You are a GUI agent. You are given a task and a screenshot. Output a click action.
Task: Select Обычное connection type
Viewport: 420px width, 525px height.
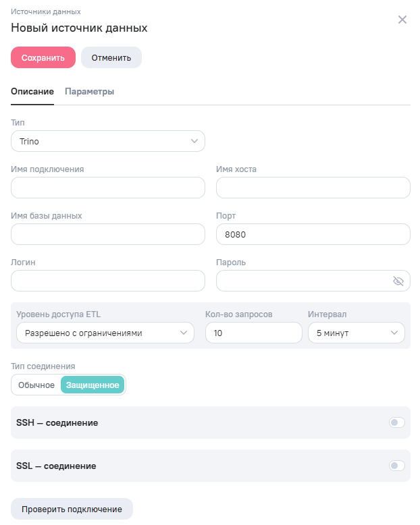pyautogui.click(x=36, y=385)
